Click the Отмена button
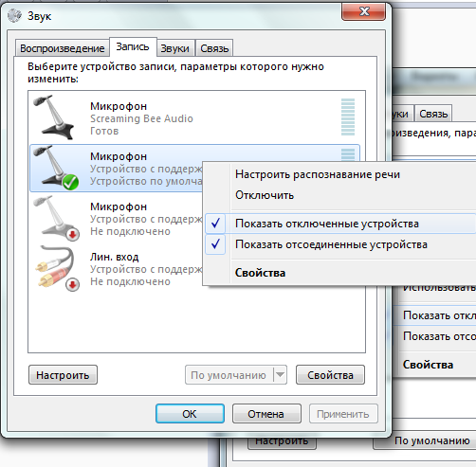Image resolution: width=476 pixels, height=467 pixels. pyautogui.click(x=266, y=414)
